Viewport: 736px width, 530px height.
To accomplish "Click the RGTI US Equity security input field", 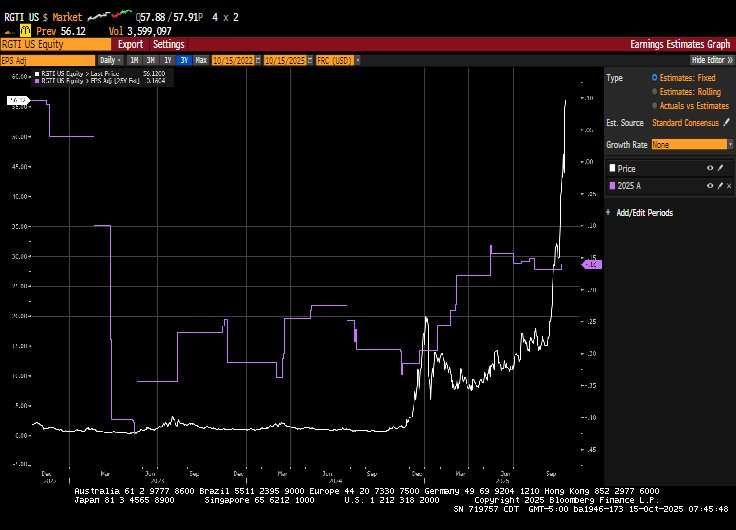I will point(55,44).
